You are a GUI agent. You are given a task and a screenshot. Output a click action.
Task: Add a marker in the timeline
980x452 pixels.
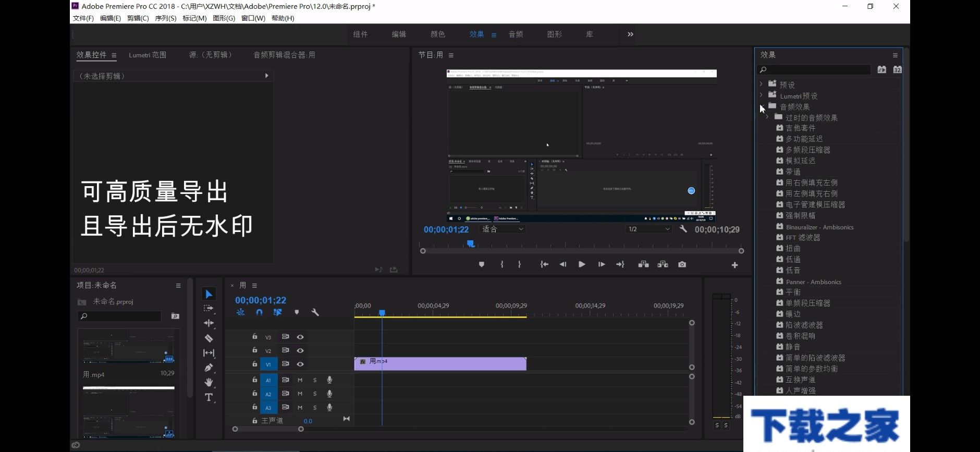[x=297, y=312]
